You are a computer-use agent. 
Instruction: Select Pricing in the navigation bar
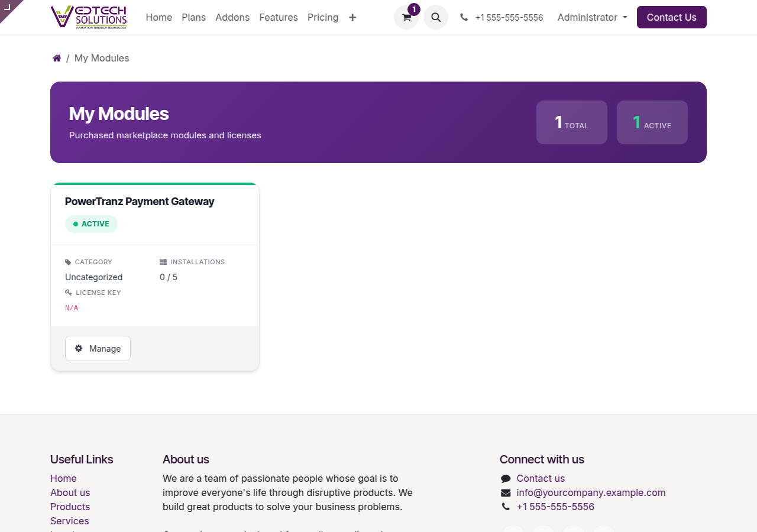(x=323, y=18)
